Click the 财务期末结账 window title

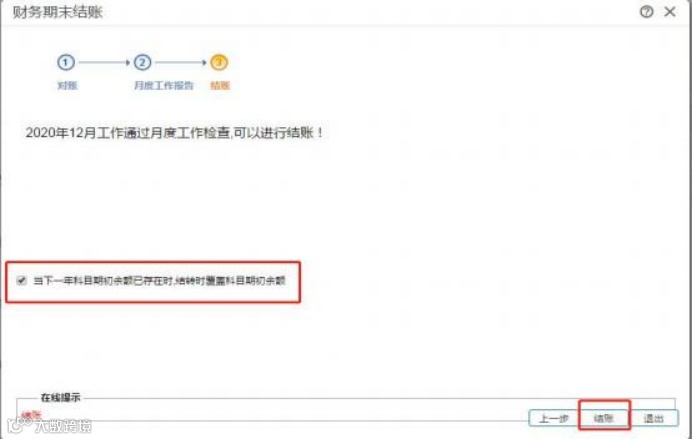[x=57, y=12]
